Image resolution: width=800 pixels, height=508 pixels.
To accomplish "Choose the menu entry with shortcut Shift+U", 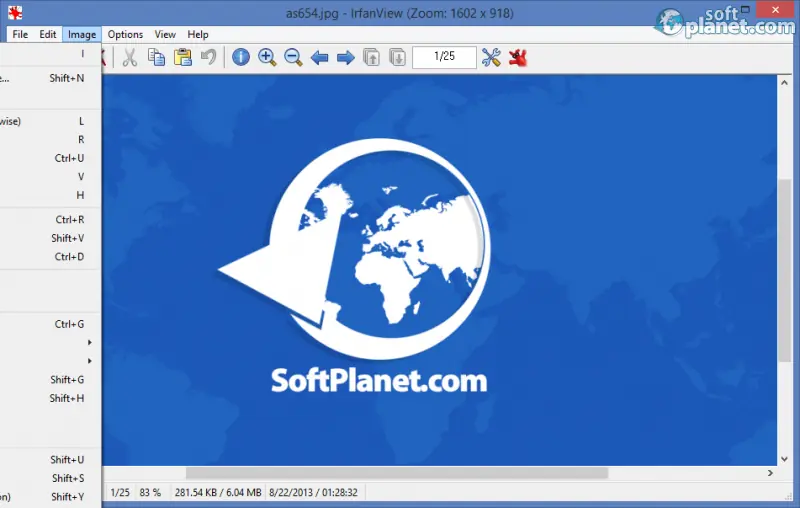I will pyautogui.click(x=50, y=460).
